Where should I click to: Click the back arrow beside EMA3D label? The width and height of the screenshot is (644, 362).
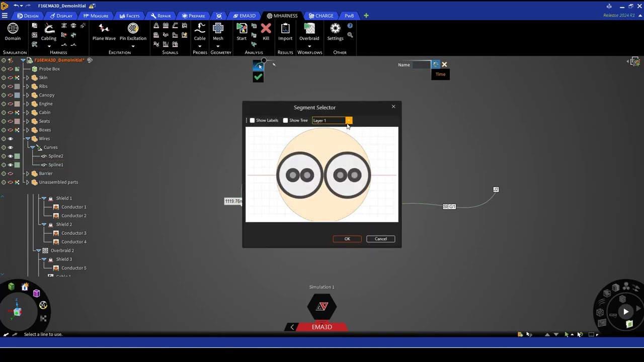pyautogui.click(x=292, y=327)
